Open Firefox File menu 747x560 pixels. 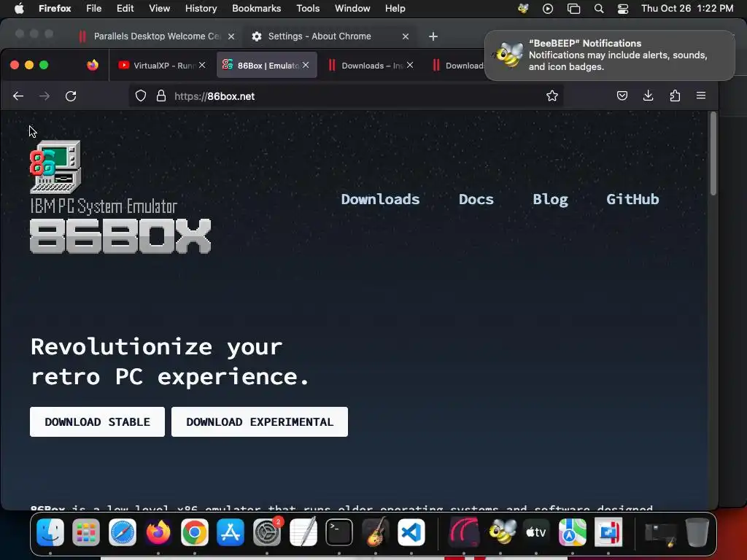tap(93, 9)
